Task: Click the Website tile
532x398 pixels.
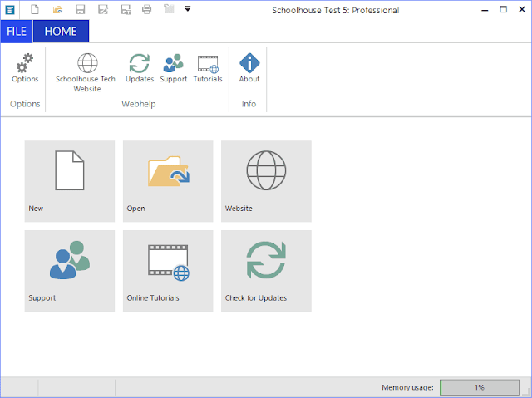Action: [266, 181]
